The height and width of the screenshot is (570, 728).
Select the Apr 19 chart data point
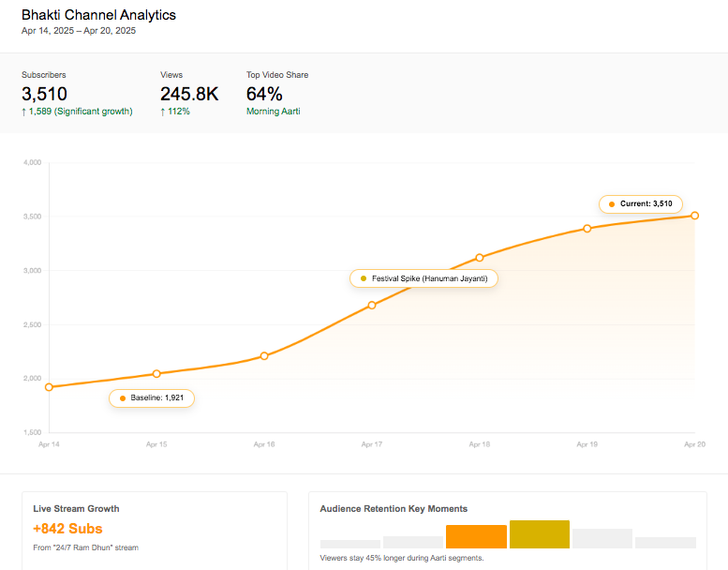(587, 229)
